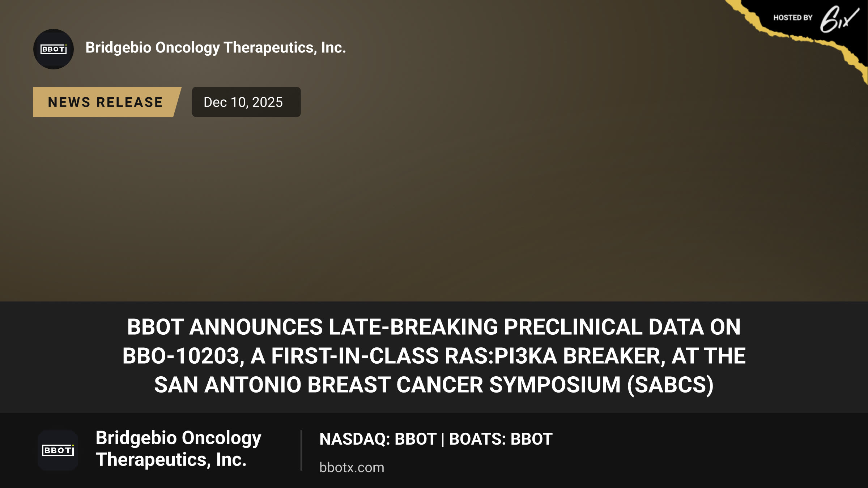The width and height of the screenshot is (868, 488).
Task: Click the NASDAQ: BBOT ticker text
Action: [x=378, y=439]
